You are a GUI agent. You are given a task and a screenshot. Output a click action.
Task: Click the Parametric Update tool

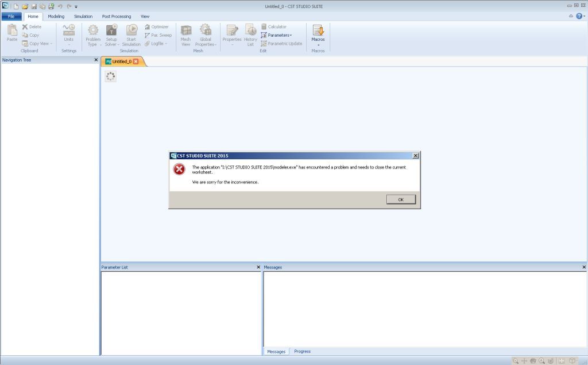pos(281,44)
